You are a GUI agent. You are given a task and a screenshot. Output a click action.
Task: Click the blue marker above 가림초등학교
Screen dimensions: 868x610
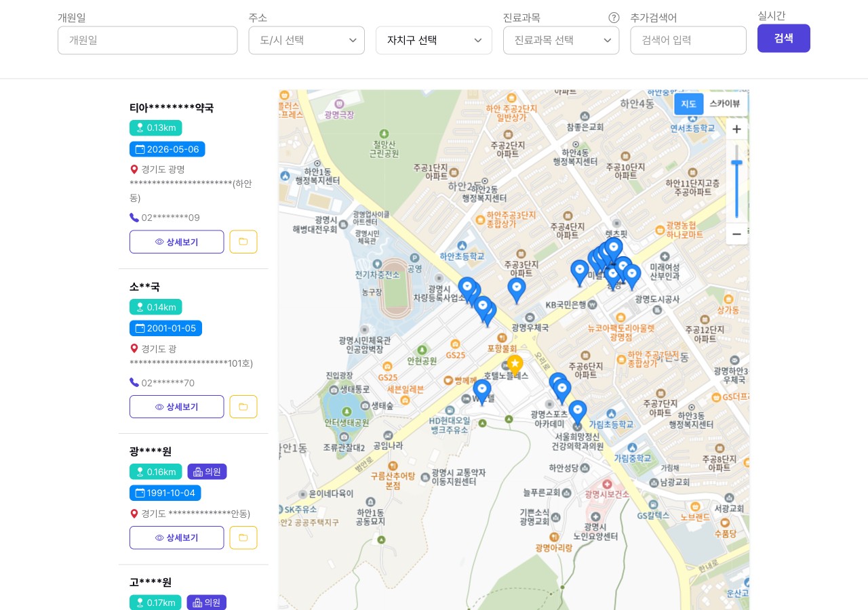tap(578, 413)
